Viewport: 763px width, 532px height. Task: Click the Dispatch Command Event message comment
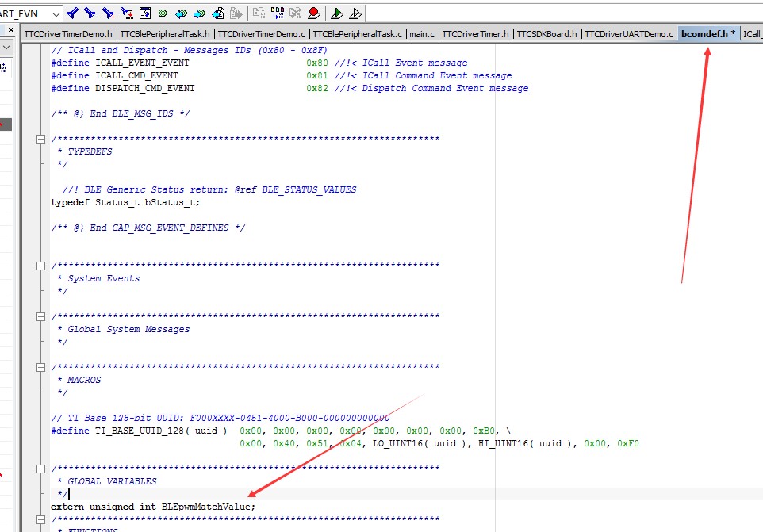tap(431, 88)
